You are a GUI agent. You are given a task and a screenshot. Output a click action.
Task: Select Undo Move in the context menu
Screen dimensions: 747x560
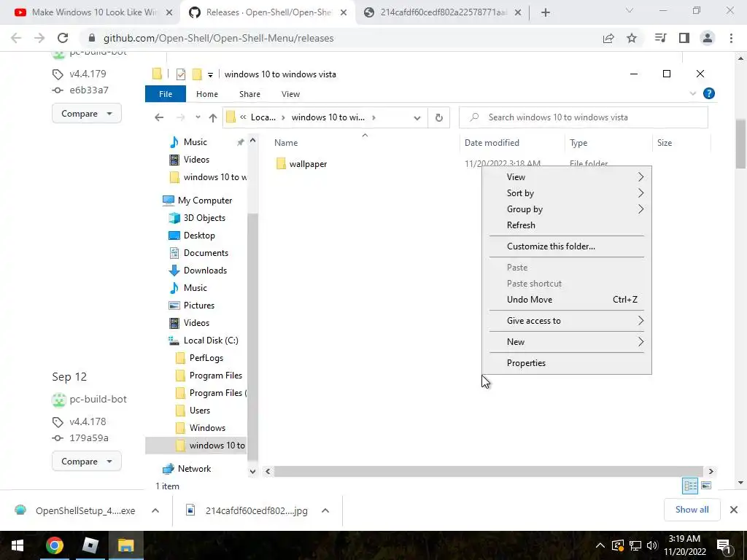[x=566, y=300]
